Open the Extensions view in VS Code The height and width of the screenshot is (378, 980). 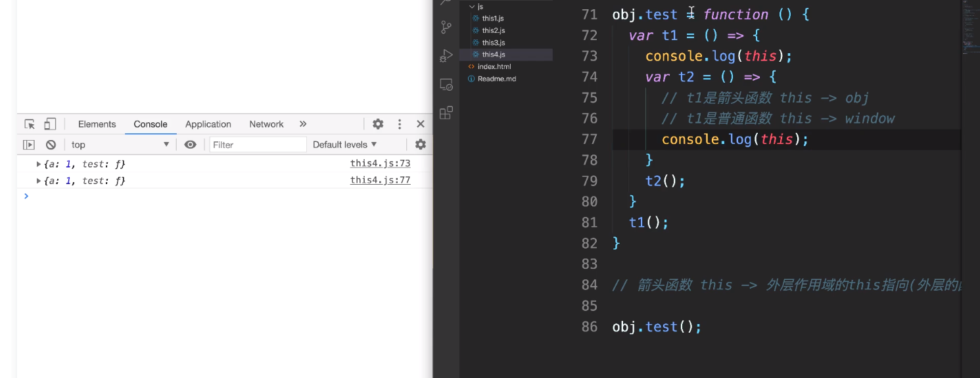click(446, 113)
